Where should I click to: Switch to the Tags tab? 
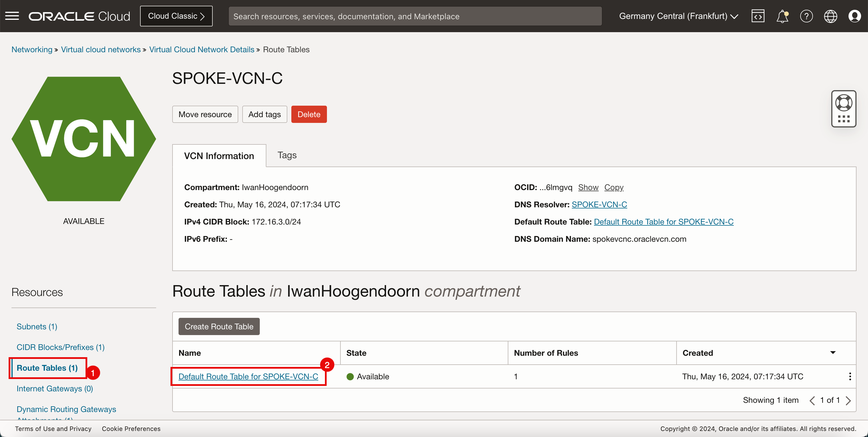pyautogui.click(x=287, y=155)
